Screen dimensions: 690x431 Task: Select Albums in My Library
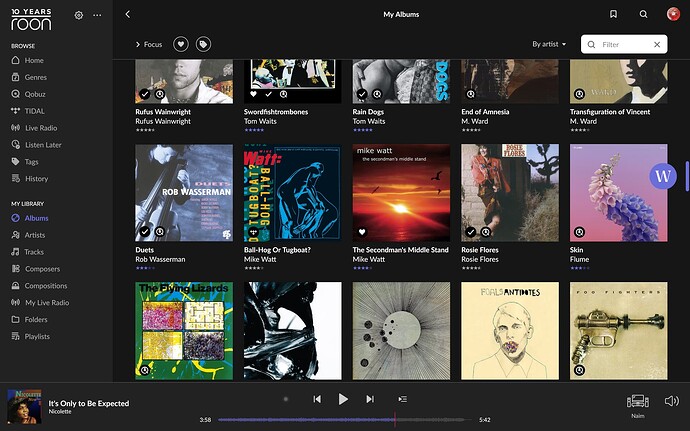(29, 218)
